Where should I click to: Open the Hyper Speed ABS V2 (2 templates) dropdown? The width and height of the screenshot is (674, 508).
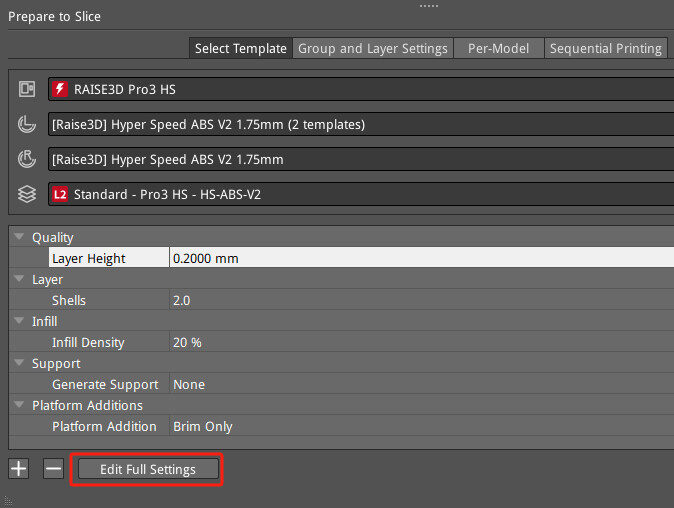coord(361,124)
